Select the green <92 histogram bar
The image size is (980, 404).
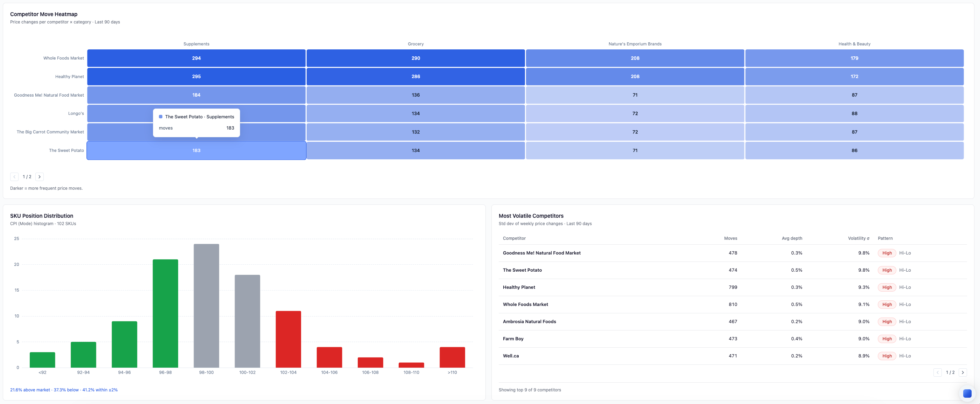(x=42, y=360)
